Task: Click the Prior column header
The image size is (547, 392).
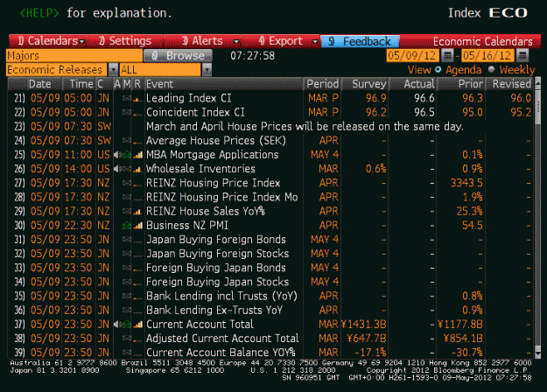Action: point(461,84)
